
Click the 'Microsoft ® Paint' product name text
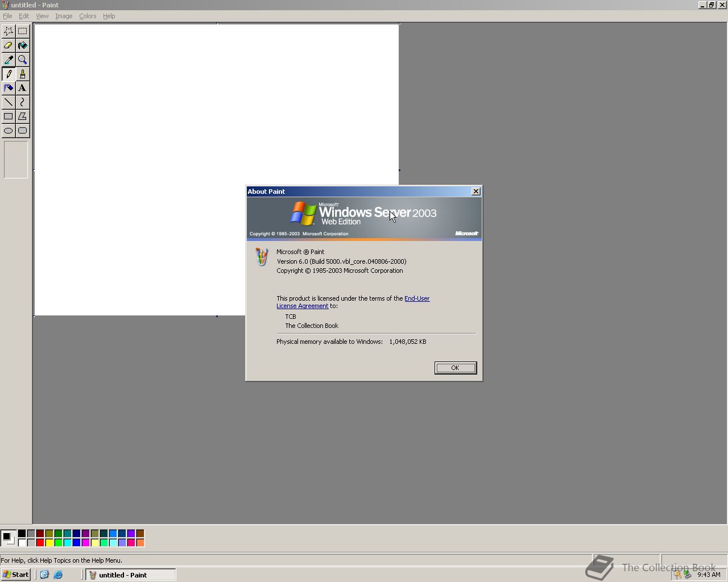pos(300,252)
